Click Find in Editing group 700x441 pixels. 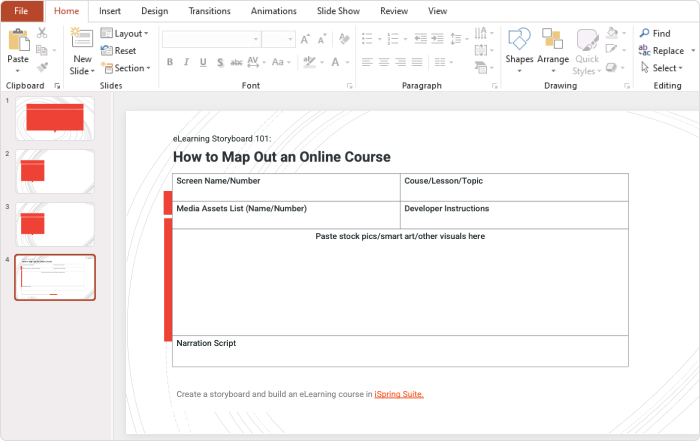point(655,33)
